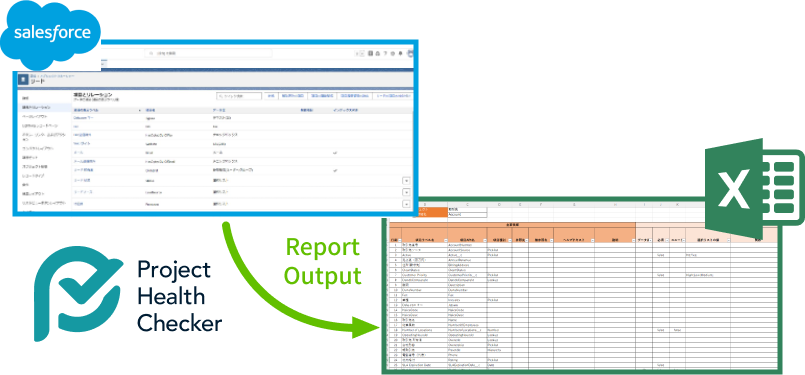Image resolution: width=805 pixels, height=375 pixels.
Task: Click the Salesforce global search box
Action: click(208, 53)
